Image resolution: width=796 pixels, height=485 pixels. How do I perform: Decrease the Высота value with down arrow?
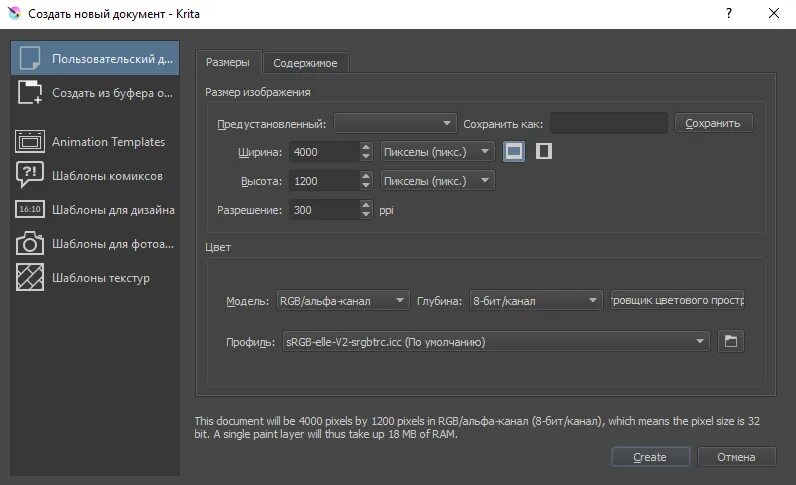pos(366,186)
